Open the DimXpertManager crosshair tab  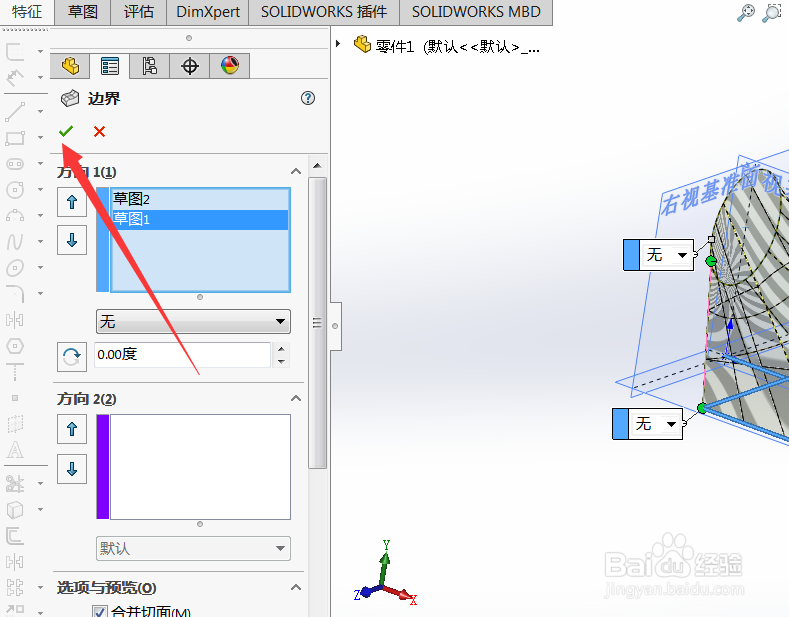[x=190, y=66]
